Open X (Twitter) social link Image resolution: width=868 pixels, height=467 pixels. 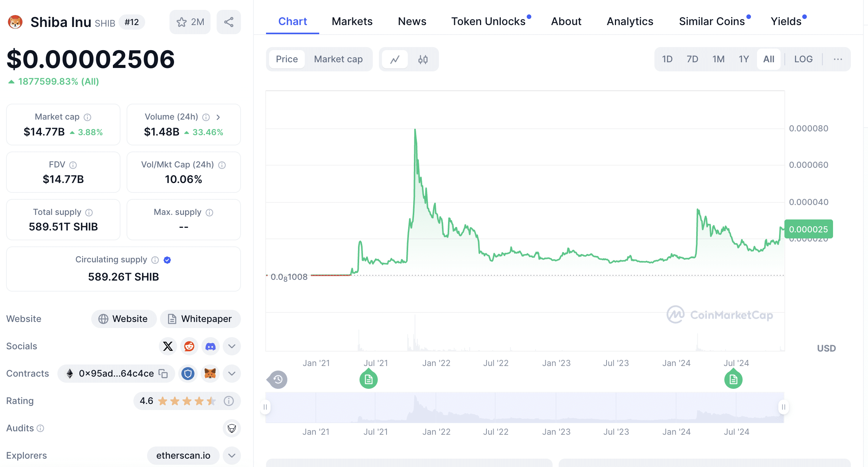168,346
